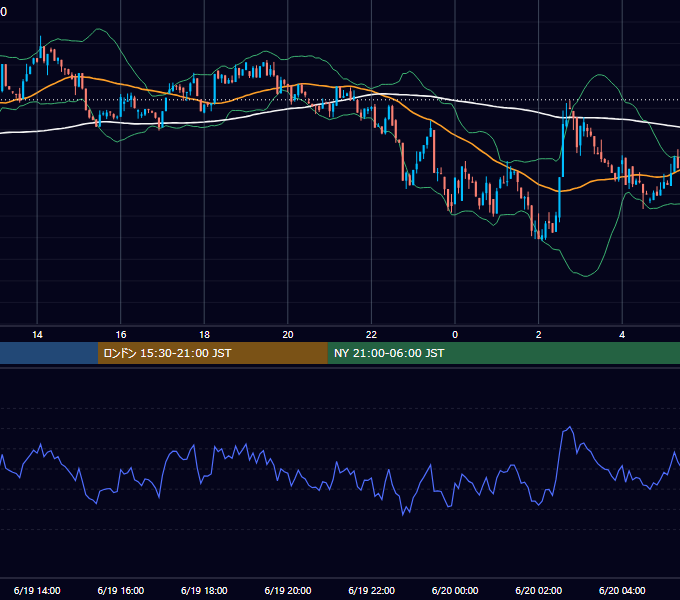The image size is (680, 600).
Task: Click the 6/20 02:00 time label
Action: (539, 590)
